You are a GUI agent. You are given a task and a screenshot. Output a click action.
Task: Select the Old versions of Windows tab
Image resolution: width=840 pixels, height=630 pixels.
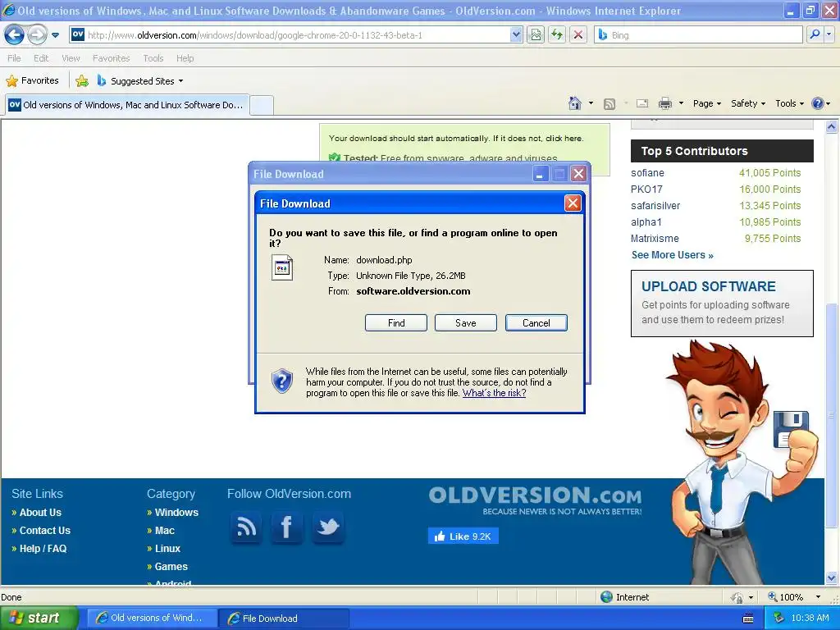coord(126,105)
